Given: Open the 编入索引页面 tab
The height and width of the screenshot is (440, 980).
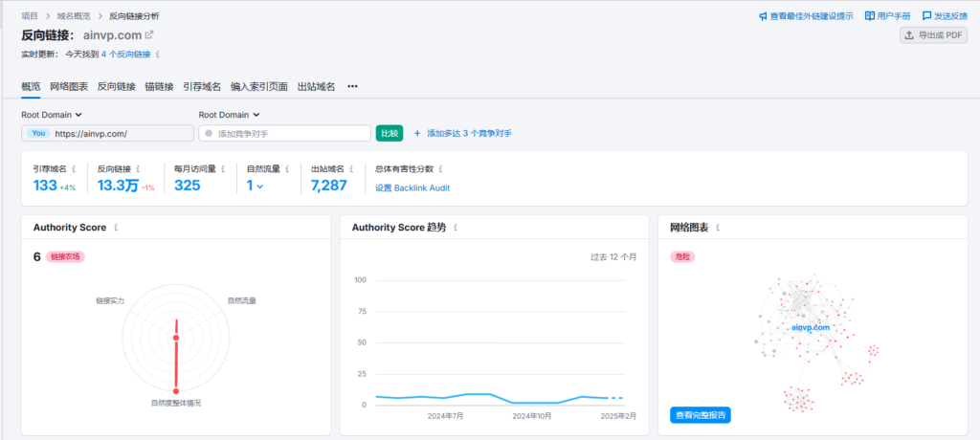Looking at the screenshot, I should click(x=259, y=87).
